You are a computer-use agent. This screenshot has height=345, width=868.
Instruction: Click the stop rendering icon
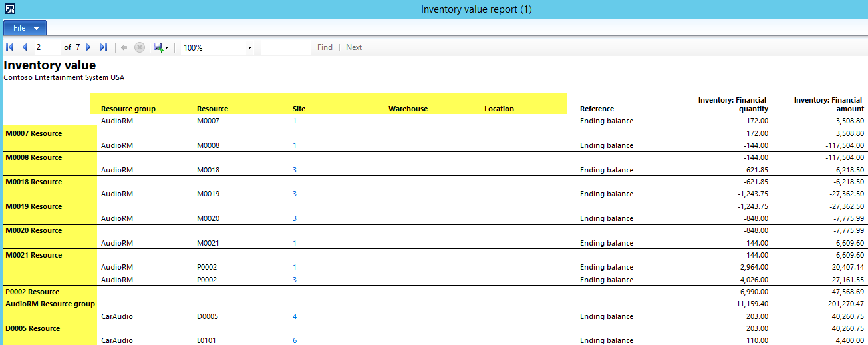[x=139, y=47]
